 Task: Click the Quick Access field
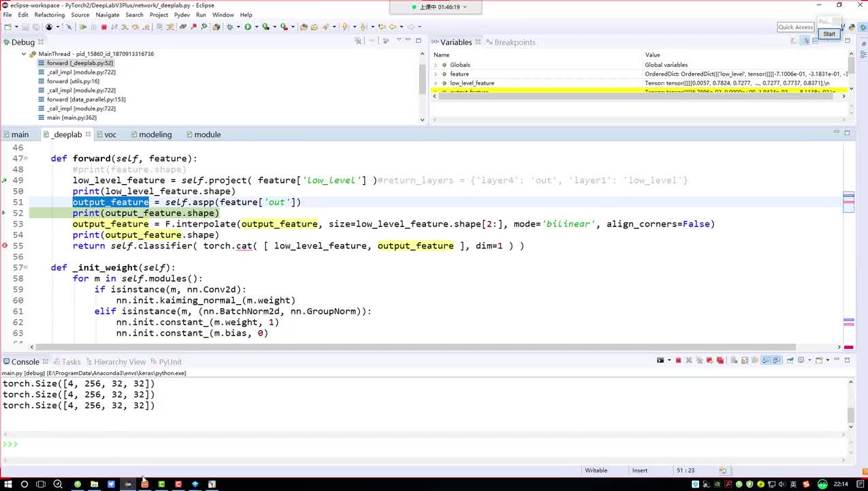[x=795, y=27]
